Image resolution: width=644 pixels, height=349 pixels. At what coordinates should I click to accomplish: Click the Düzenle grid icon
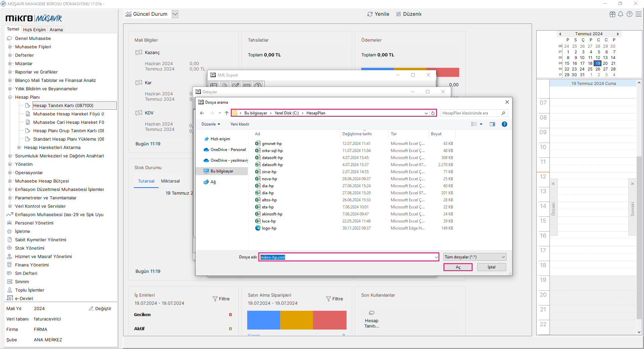point(398,14)
